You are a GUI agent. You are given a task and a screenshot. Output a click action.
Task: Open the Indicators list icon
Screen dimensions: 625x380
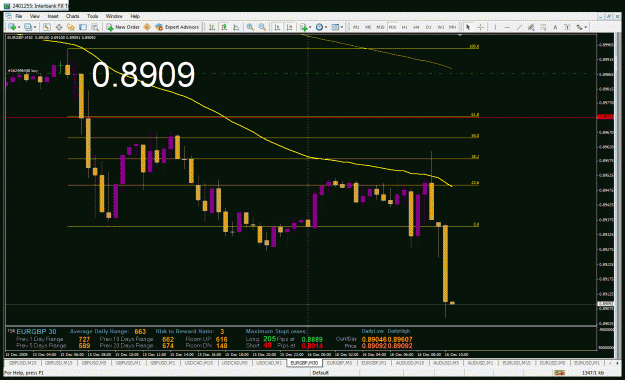pyautogui.click(x=304, y=27)
